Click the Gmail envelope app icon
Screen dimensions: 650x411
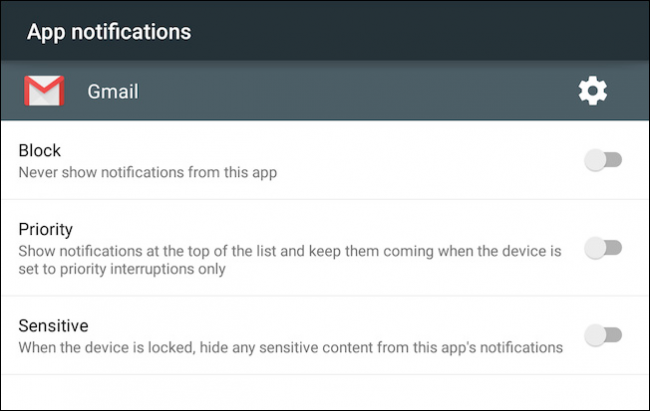click(x=44, y=91)
